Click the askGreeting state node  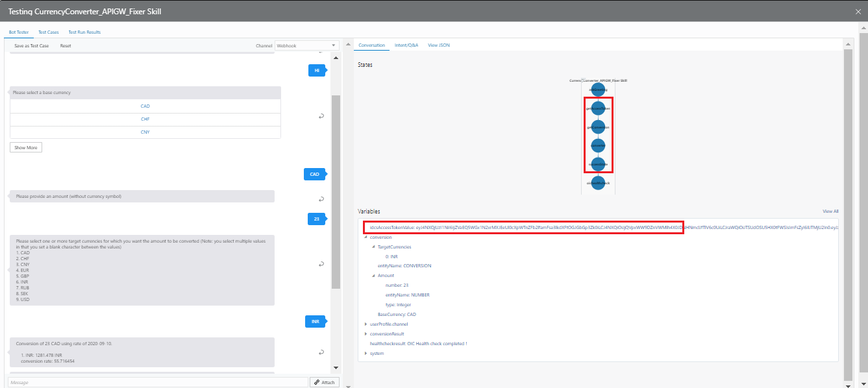(x=598, y=90)
